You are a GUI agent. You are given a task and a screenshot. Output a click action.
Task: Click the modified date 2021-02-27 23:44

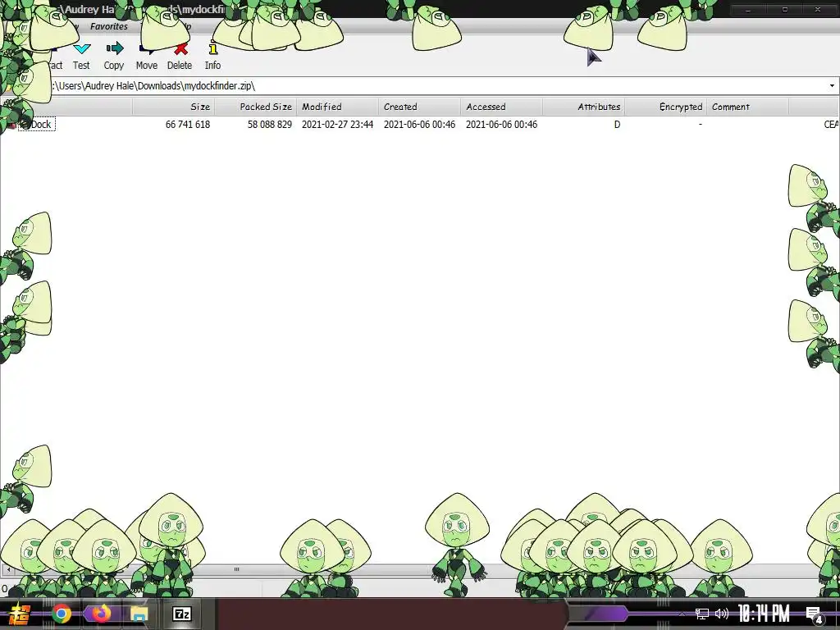(337, 125)
